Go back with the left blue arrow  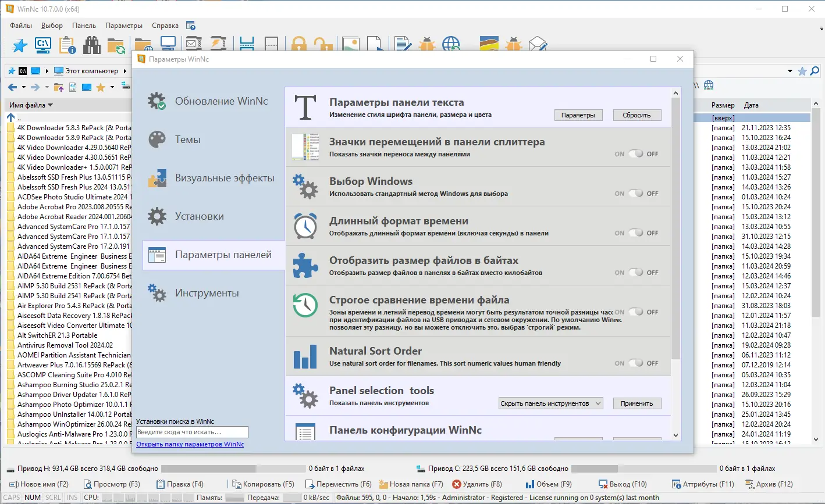point(13,87)
